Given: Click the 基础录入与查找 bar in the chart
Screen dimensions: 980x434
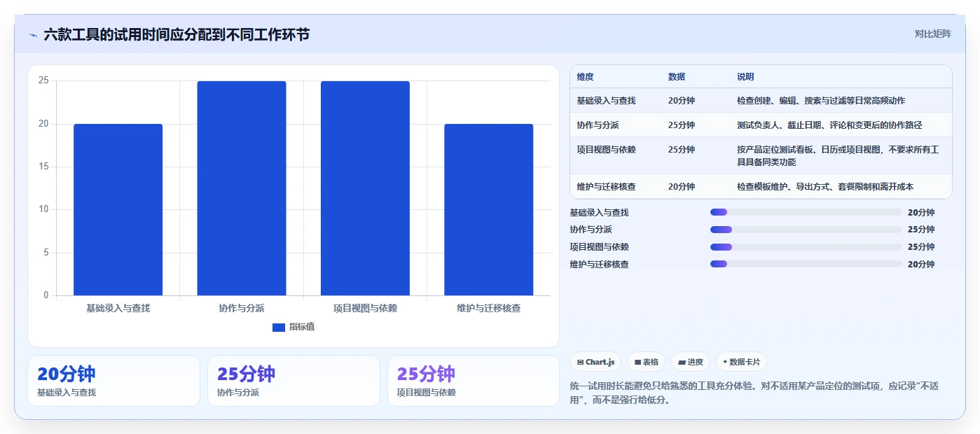Looking at the screenshot, I should click(118, 209).
